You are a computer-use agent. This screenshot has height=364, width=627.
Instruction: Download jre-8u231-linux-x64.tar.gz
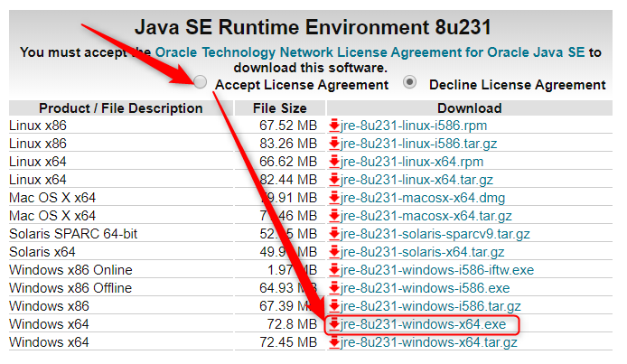(x=416, y=180)
